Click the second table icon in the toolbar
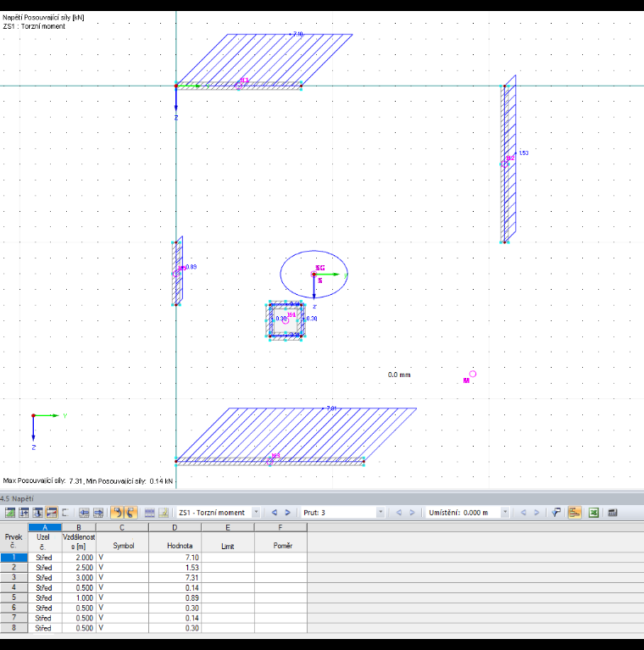This screenshot has height=650, width=644. point(24,513)
